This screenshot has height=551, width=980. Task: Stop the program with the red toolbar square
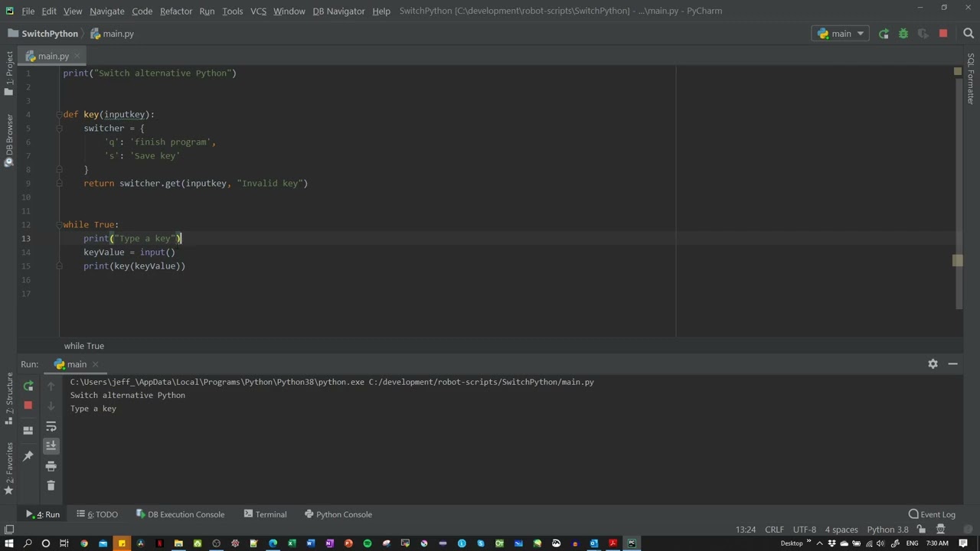pos(943,34)
